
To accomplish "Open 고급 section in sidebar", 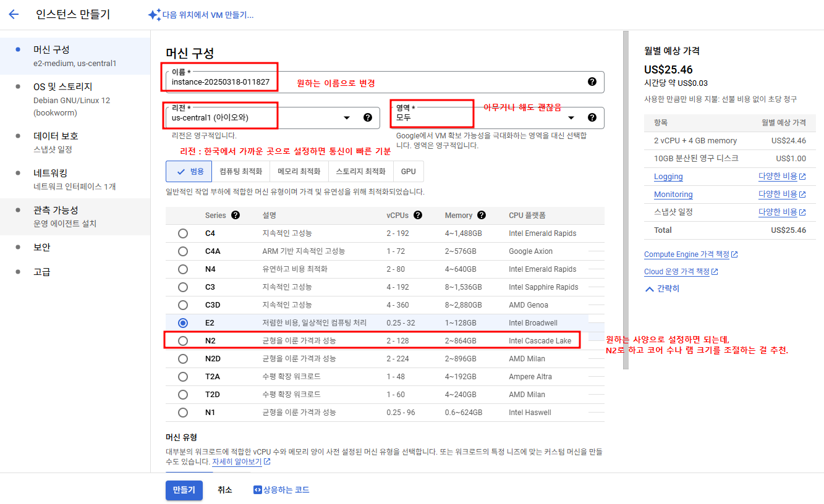I will tap(75, 272).
